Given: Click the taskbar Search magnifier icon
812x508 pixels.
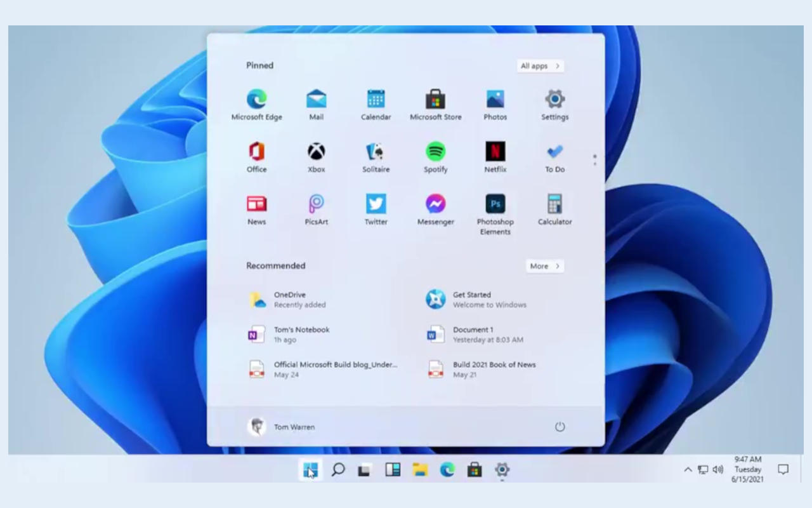Looking at the screenshot, I should [338, 470].
